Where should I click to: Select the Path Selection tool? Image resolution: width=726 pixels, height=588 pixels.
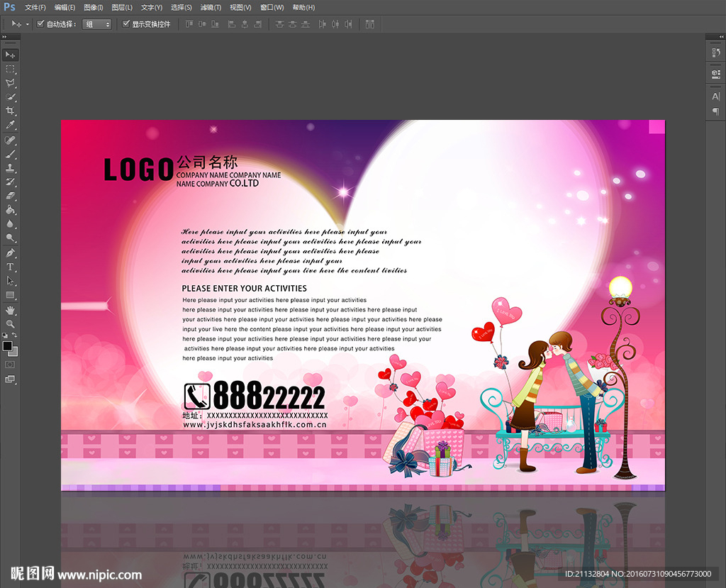tap(10, 281)
